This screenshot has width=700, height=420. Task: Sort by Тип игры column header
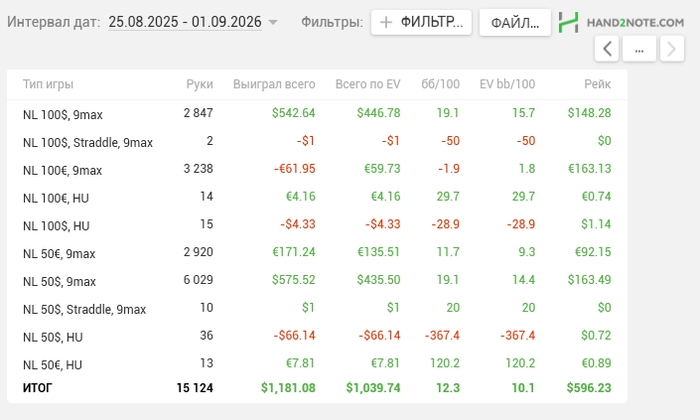coord(48,85)
